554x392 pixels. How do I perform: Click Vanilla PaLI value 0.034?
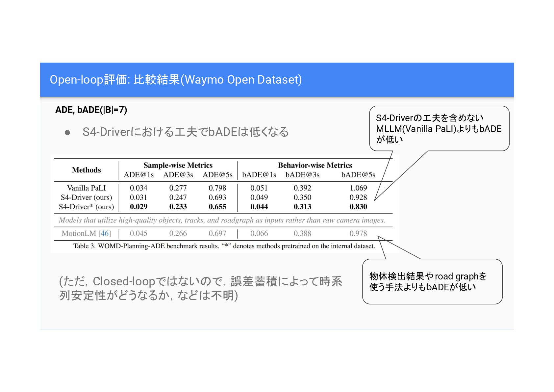click(138, 188)
